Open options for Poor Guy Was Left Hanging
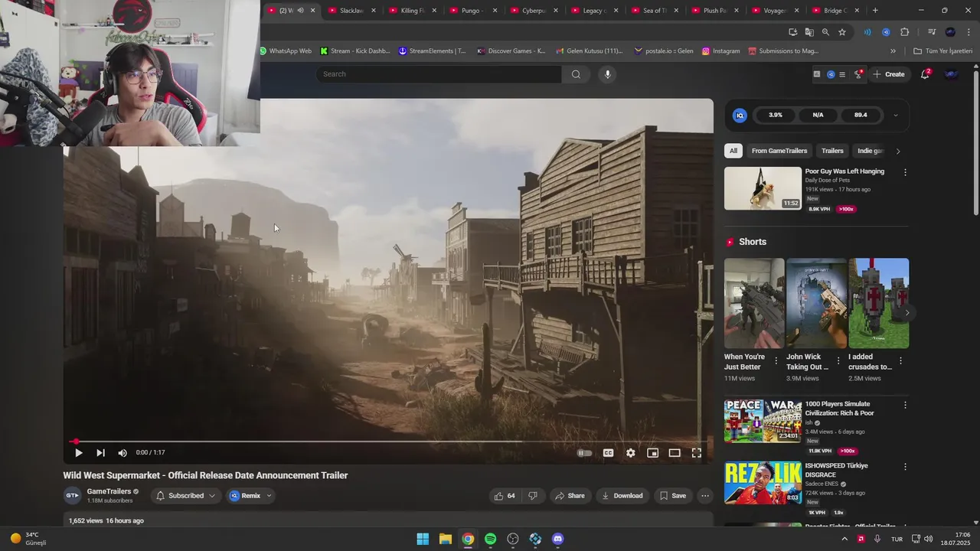Image resolution: width=980 pixels, height=551 pixels. pos(905,172)
